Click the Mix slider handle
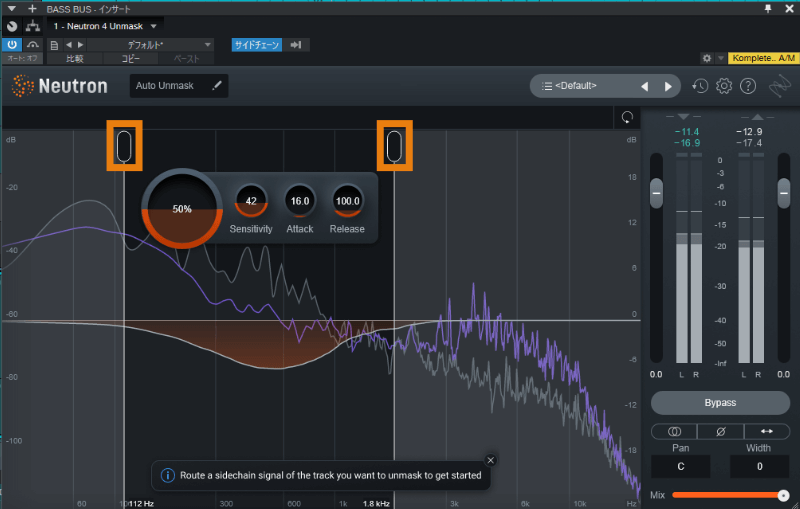800x509 pixels. tap(783, 495)
